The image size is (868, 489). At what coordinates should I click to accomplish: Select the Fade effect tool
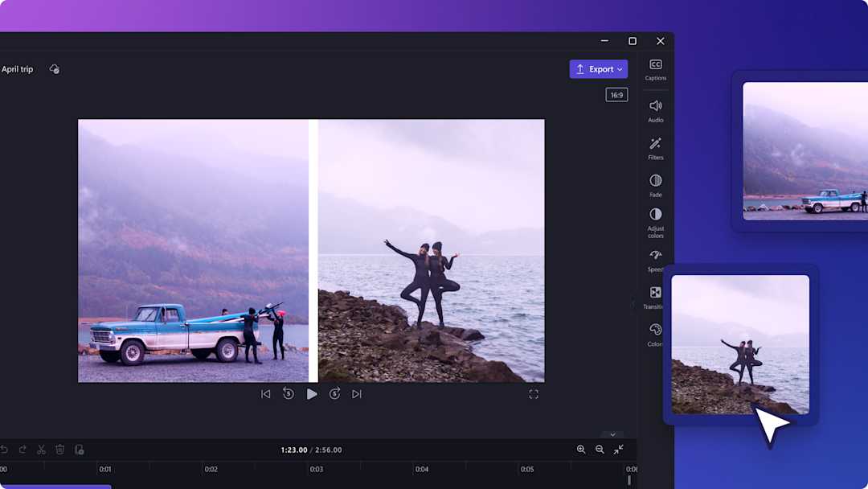coord(656,184)
